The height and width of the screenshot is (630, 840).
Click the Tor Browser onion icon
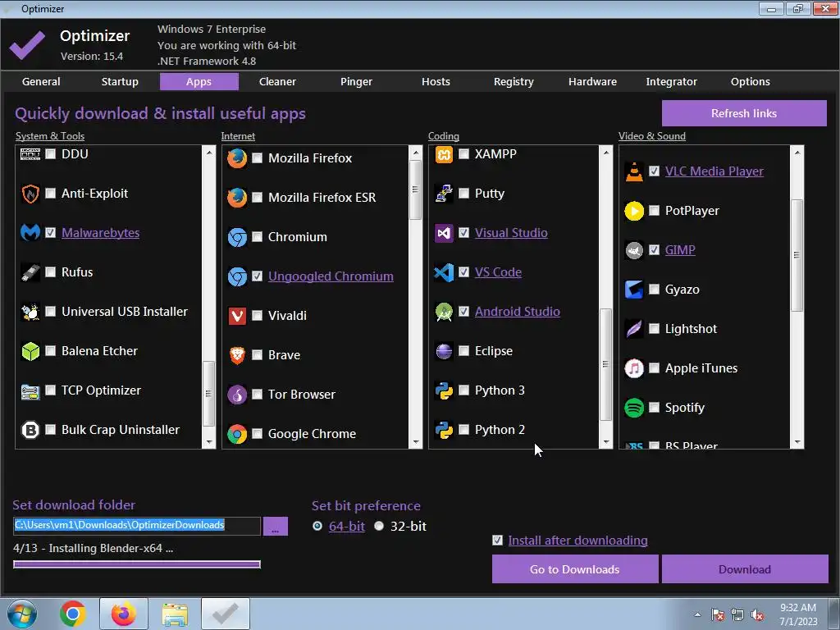pyautogui.click(x=237, y=395)
